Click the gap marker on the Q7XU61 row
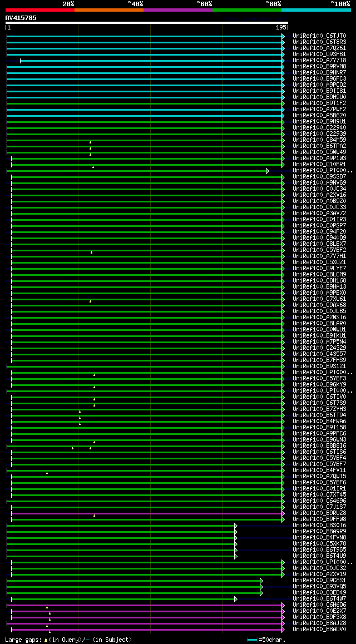The image size is (356, 644). [x=90, y=301]
